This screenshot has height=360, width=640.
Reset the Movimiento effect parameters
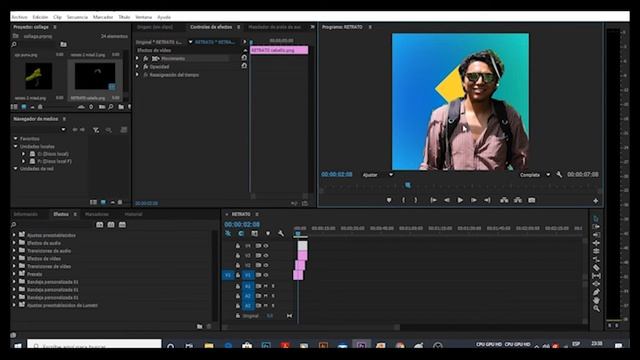[244, 58]
